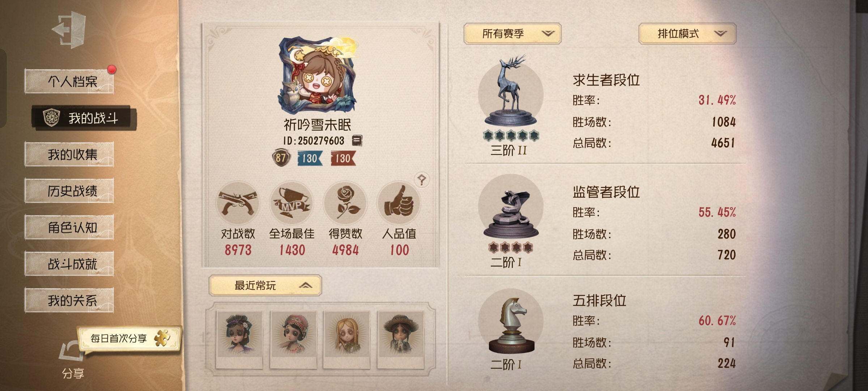Viewport: 868px width, 391px height.
Task: Click the exit door icon
Action: pos(69,30)
